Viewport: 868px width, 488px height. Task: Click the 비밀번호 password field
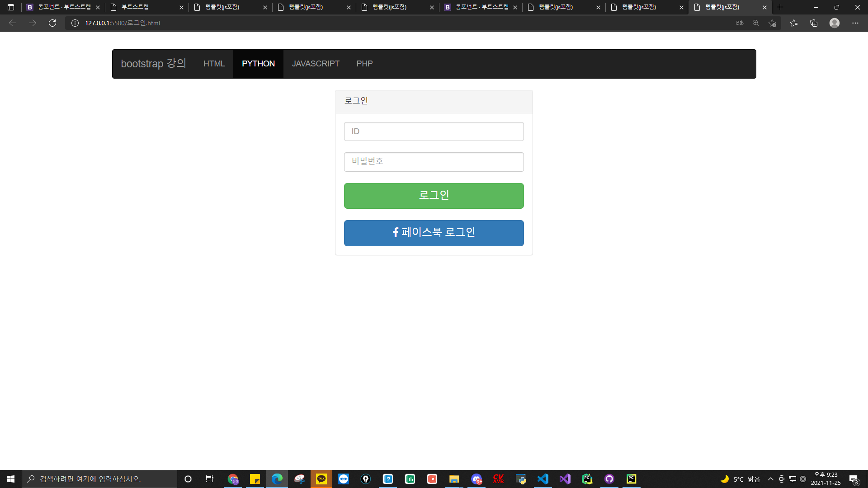coord(434,162)
